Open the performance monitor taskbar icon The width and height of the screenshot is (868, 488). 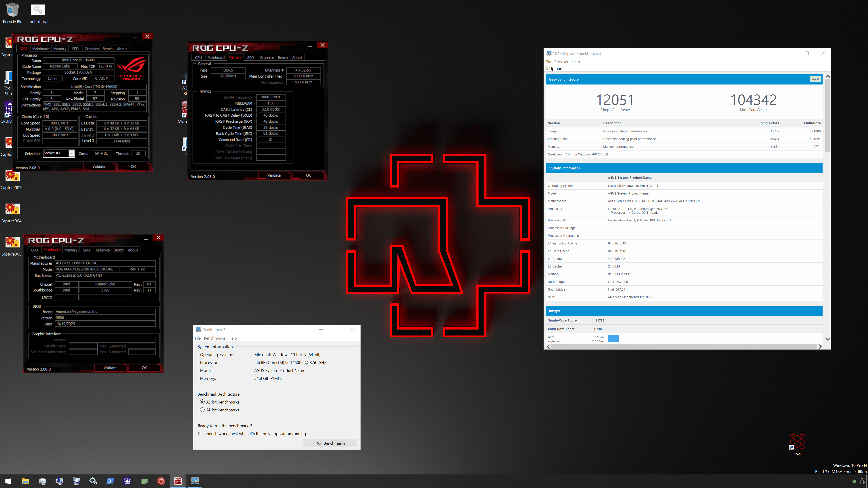pyautogui.click(x=42, y=481)
